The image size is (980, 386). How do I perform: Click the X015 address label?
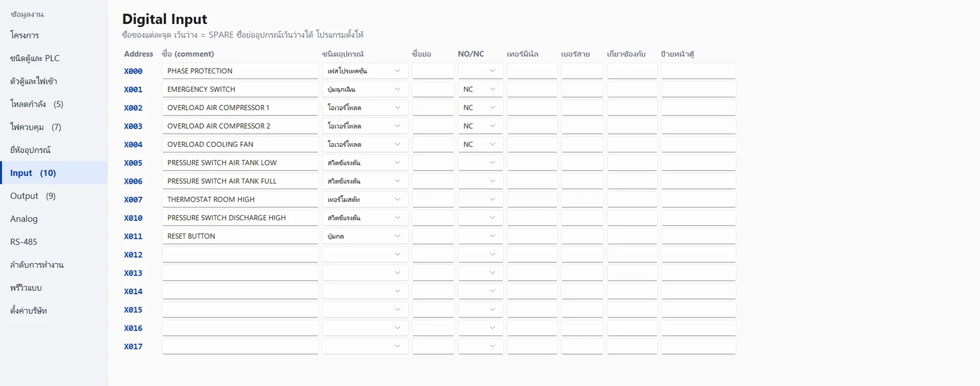coord(133,310)
